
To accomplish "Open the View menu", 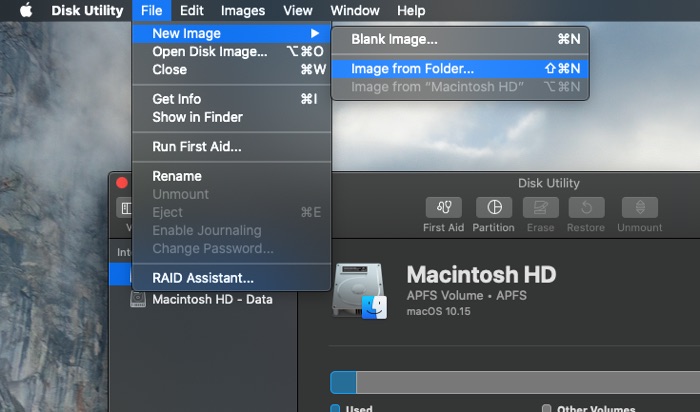I will point(298,10).
